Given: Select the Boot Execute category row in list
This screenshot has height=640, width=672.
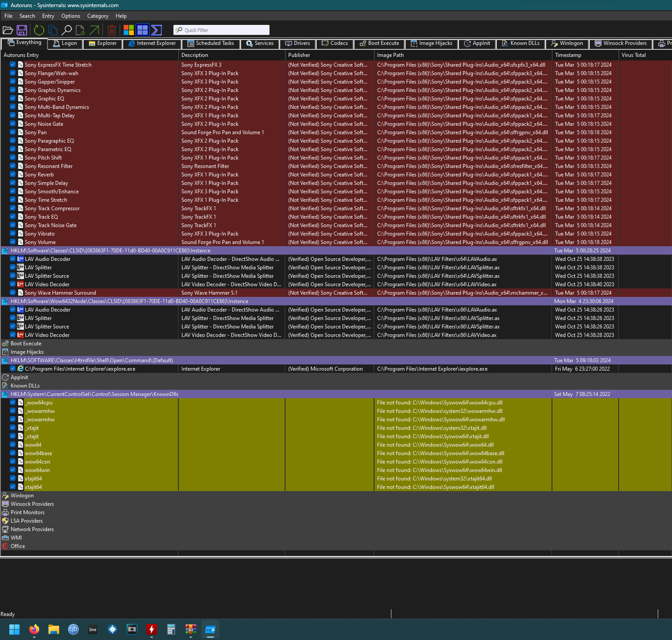Looking at the screenshot, I should 26,344.
